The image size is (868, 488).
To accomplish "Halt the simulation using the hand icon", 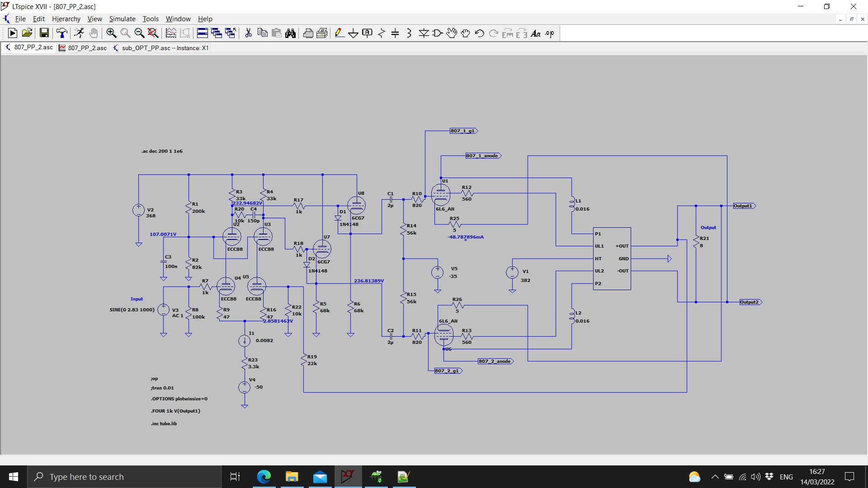I will [93, 33].
